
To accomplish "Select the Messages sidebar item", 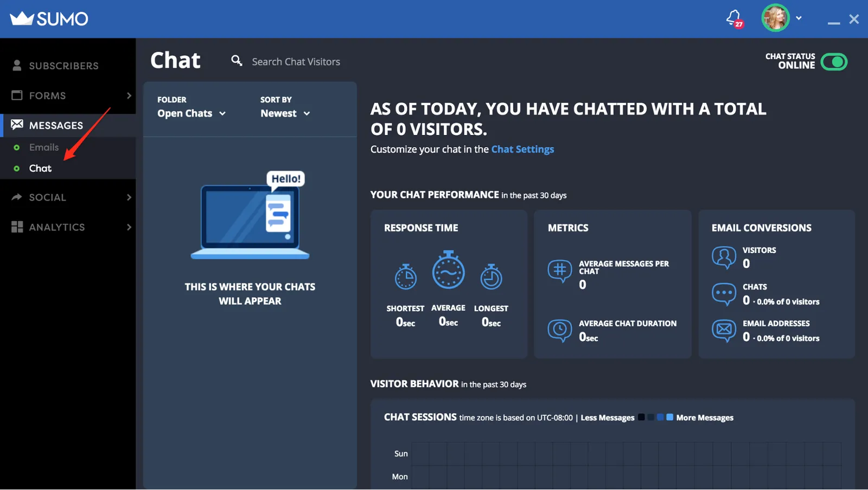I will (x=68, y=125).
